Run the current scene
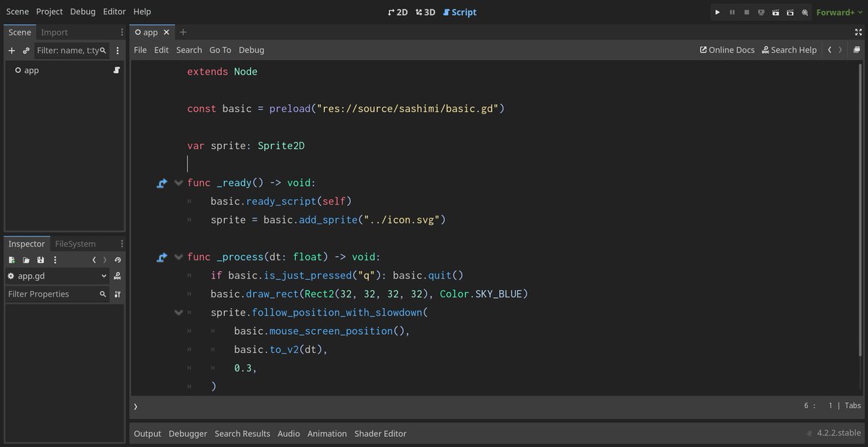 pos(775,12)
